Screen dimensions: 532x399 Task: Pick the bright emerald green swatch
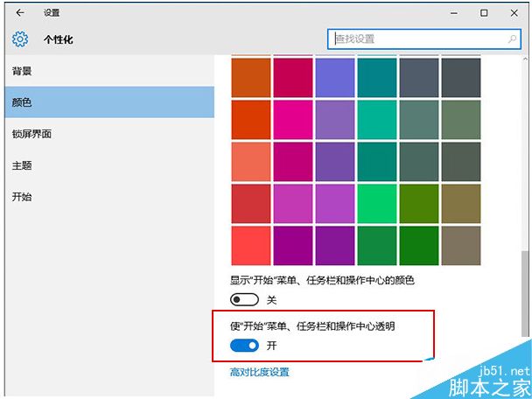(x=377, y=204)
